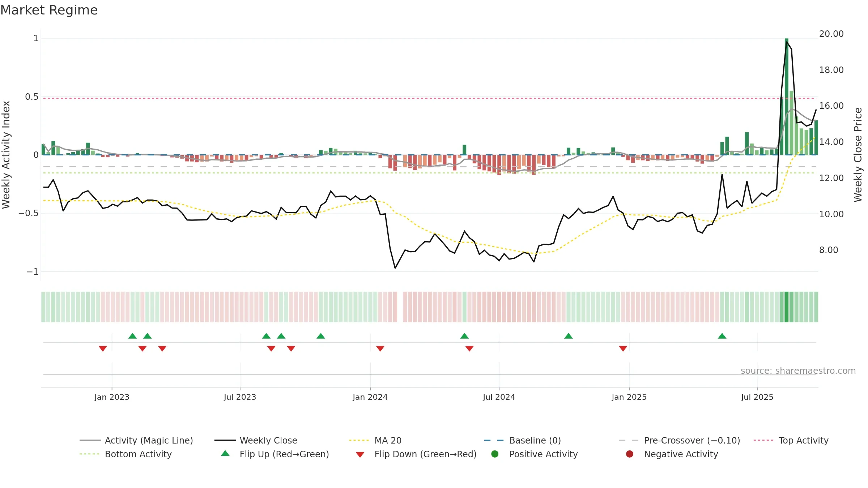Click the dark red Negative Activity circle in the legend
Image resolution: width=868 pixels, height=488 pixels.
630,454
